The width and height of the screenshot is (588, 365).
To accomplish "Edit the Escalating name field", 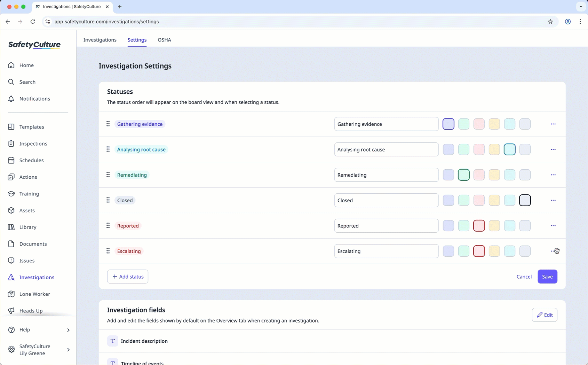I will point(386,251).
